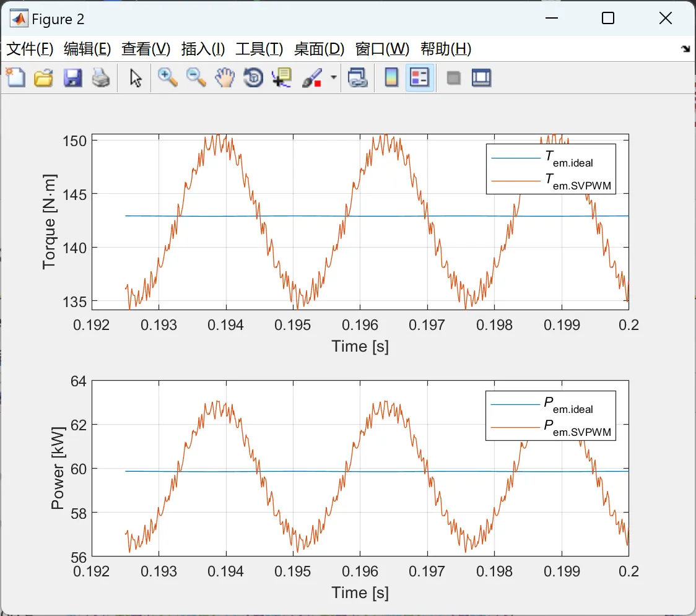Open file with the folder icon
The height and width of the screenshot is (616, 696).
[x=43, y=78]
